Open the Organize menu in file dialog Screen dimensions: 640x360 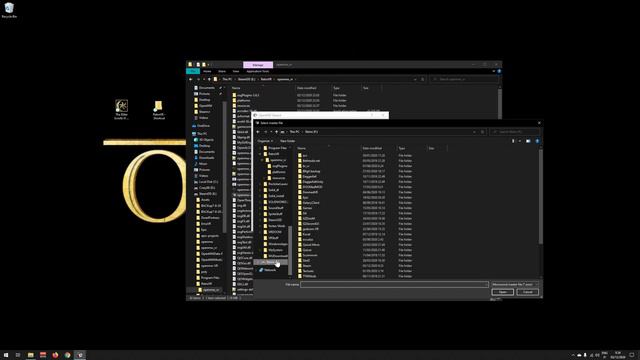pos(265,141)
